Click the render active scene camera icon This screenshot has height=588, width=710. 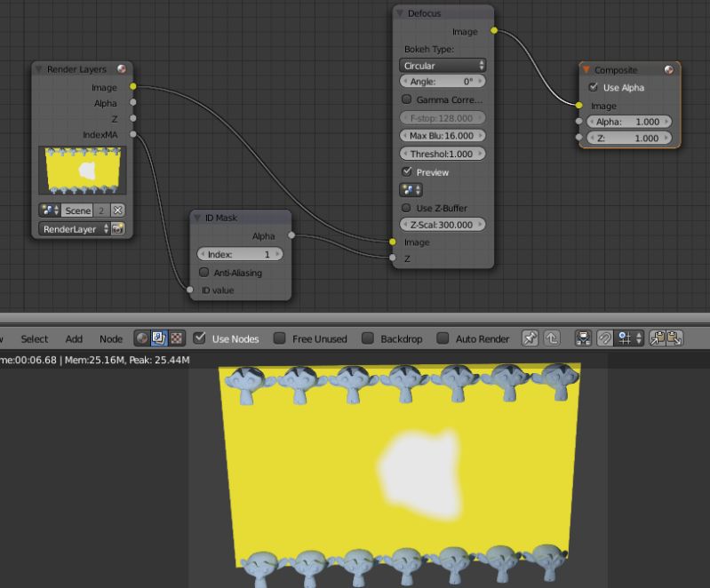[x=118, y=229]
